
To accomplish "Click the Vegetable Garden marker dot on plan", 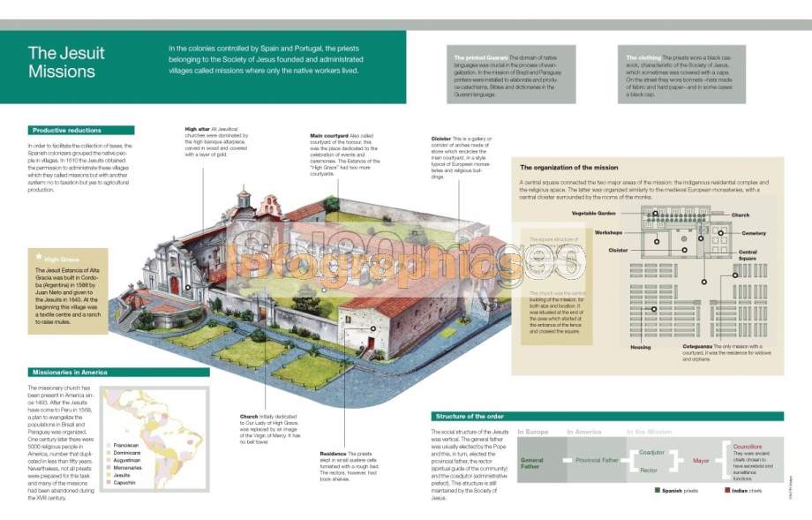I will click(655, 214).
